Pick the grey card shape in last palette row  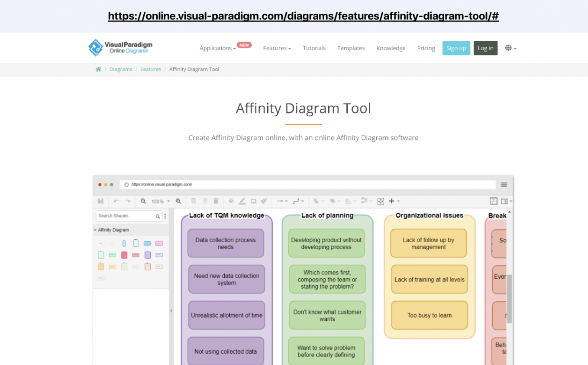point(101,278)
